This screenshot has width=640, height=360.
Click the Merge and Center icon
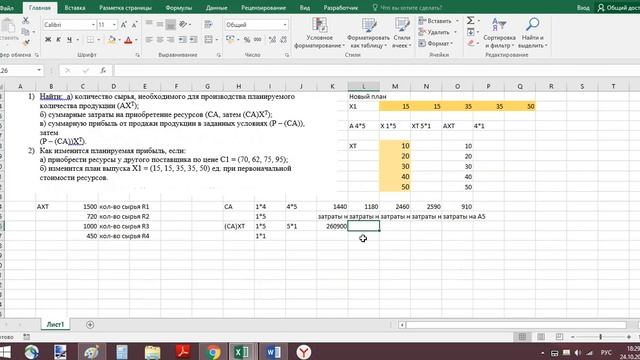tap(209, 40)
